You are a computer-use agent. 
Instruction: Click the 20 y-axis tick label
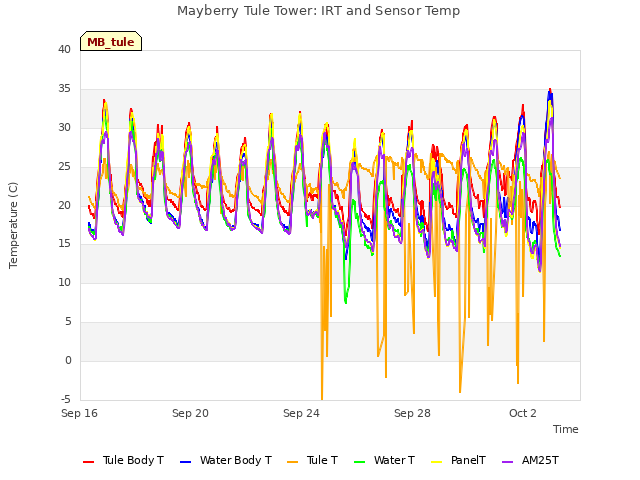pyautogui.click(x=64, y=205)
